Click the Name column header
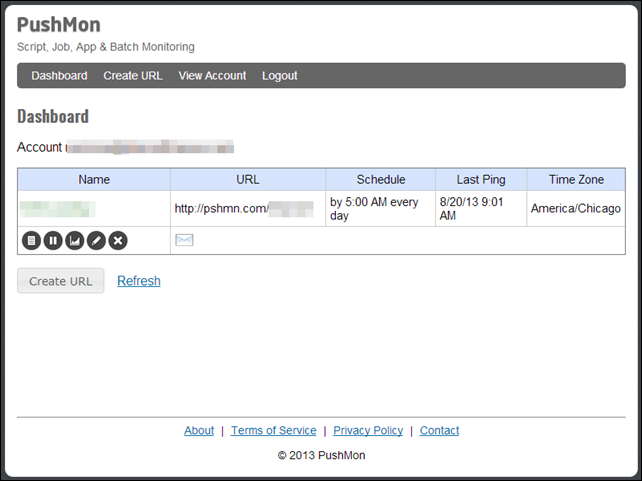Viewport: 642px width, 481px height. click(94, 179)
